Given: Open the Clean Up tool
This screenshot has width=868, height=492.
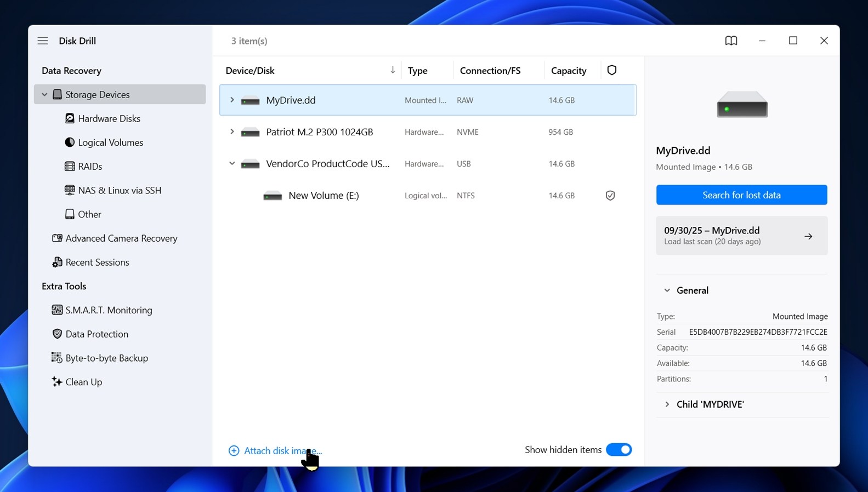Looking at the screenshot, I should (83, 382).
